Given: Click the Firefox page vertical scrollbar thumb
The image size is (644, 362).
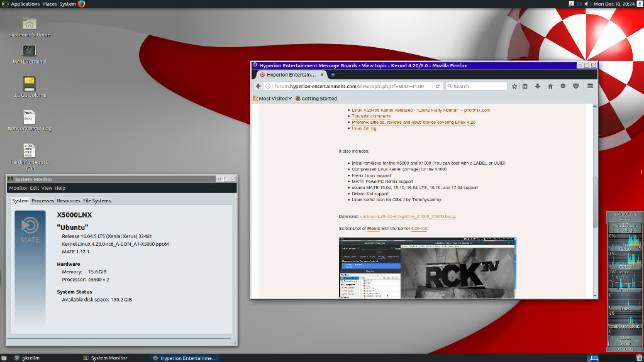Looking at the screenshot, I should pyautogui.click(x=595, y=202).
